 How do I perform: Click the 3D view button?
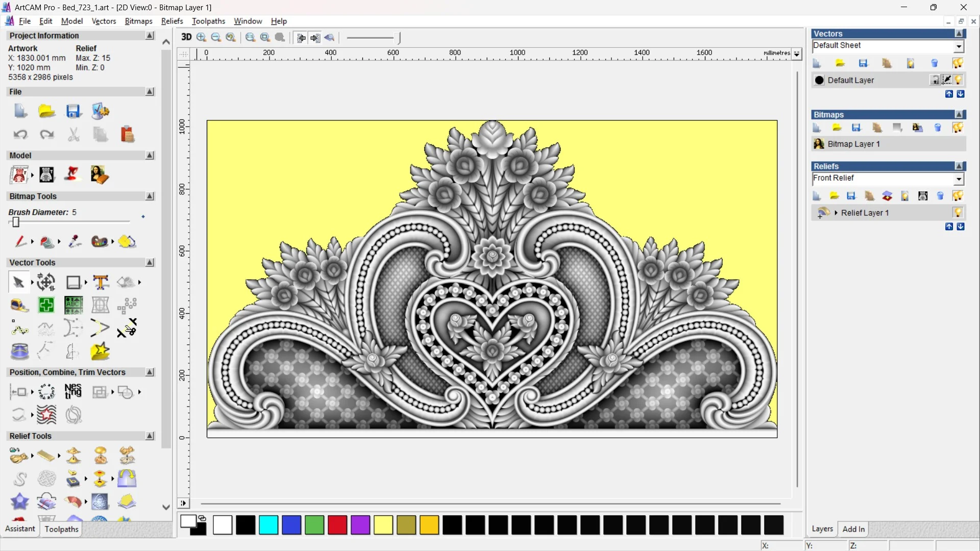[186, 37]
